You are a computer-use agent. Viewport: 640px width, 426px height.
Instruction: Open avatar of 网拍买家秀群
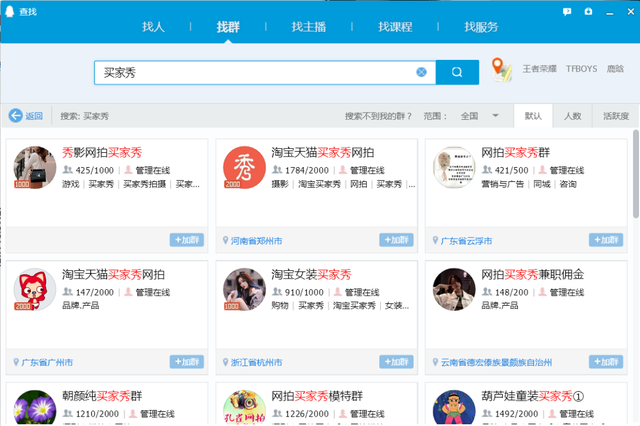454,167
